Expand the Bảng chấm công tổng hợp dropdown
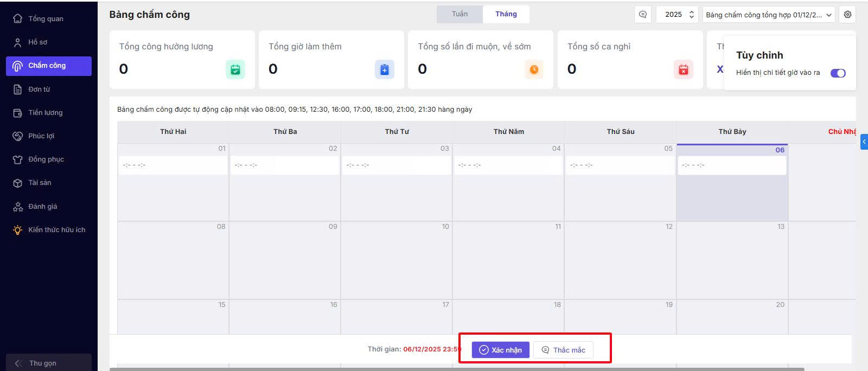 pos(769,15)
